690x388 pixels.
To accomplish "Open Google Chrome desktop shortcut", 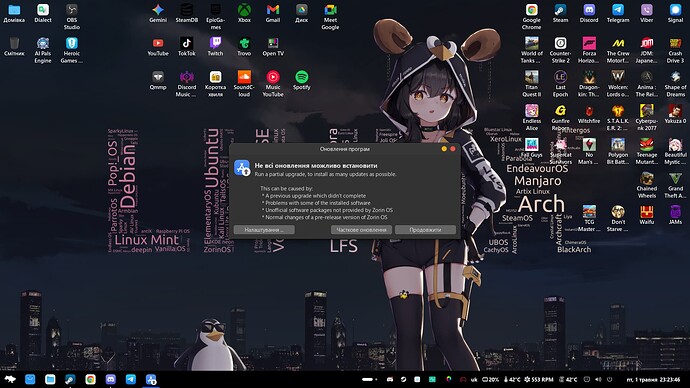I will pos(532,16).
